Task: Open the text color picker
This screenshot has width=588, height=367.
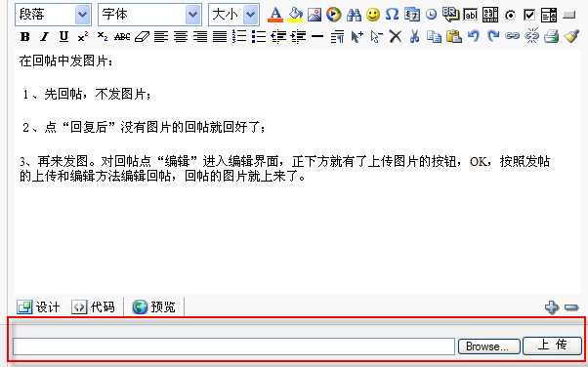Action: (x=275, y=15)
